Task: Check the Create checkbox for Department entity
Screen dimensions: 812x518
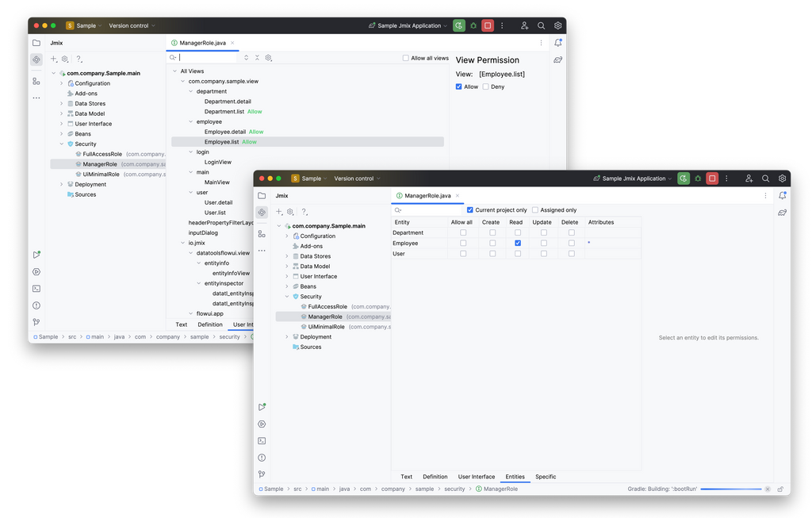Action: [492, 232]
